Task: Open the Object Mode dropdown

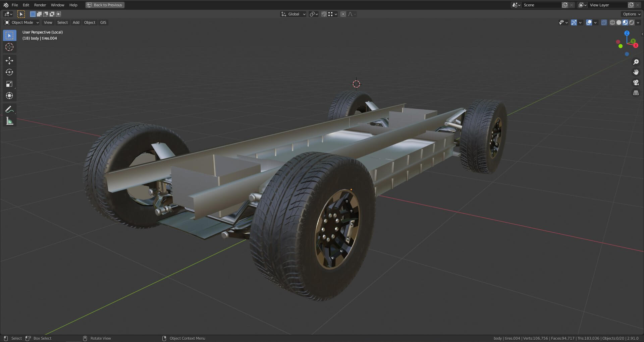Action: 22,22
